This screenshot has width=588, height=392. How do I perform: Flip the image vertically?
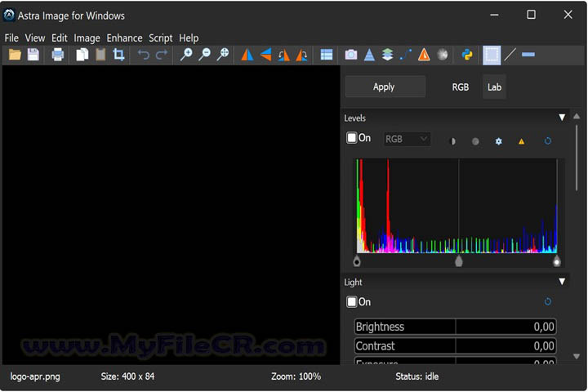[x=265, y=55]
